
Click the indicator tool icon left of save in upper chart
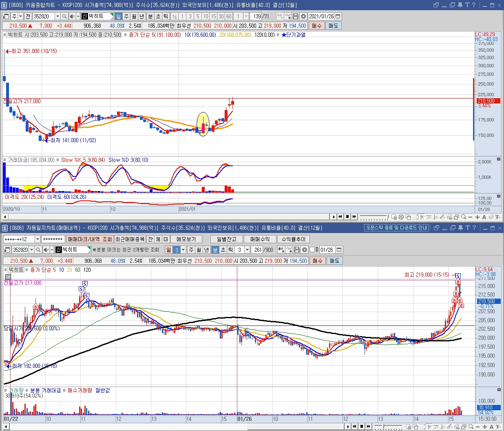(288, 16)
